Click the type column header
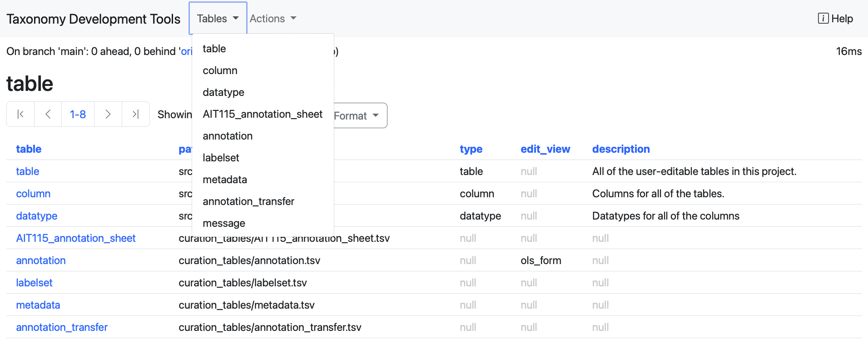 click(471, 149)
